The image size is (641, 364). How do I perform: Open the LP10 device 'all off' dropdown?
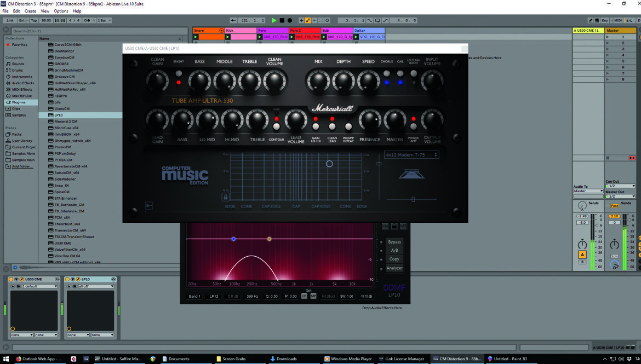[x=96, y=286]
